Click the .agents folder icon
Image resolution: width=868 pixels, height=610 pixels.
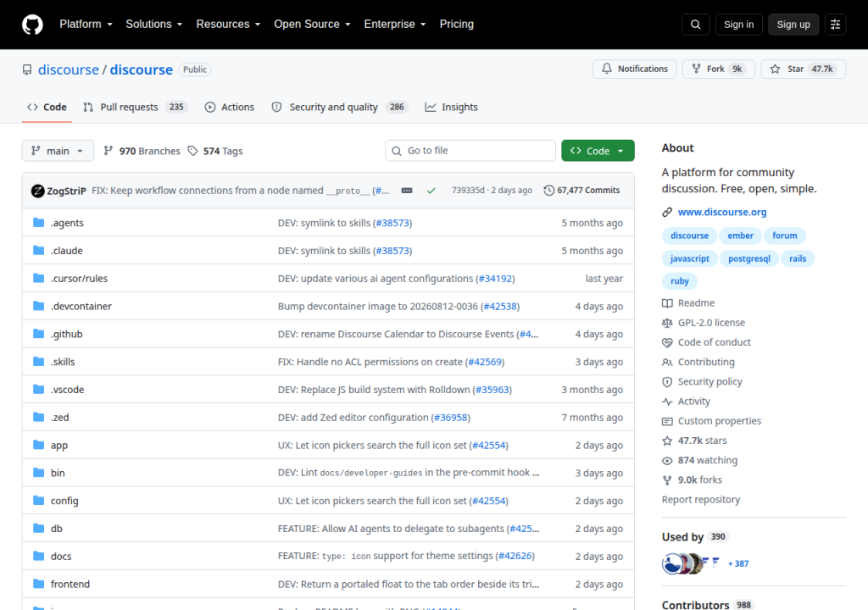(x=39, y=223)
